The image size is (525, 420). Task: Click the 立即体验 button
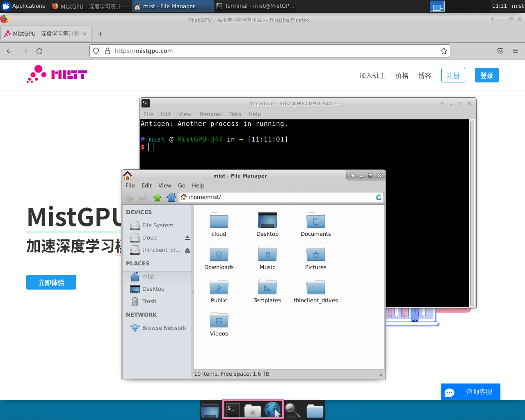[51, 282]
